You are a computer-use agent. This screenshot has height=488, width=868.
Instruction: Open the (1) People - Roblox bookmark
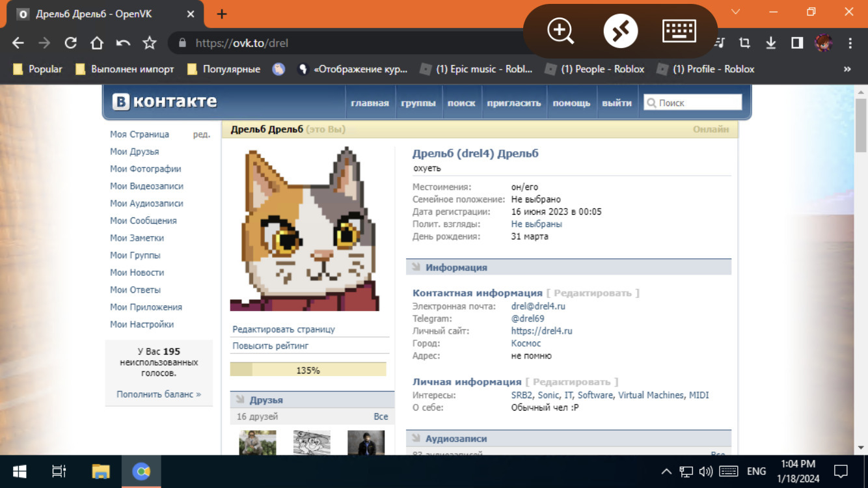(x=595, y=69)
